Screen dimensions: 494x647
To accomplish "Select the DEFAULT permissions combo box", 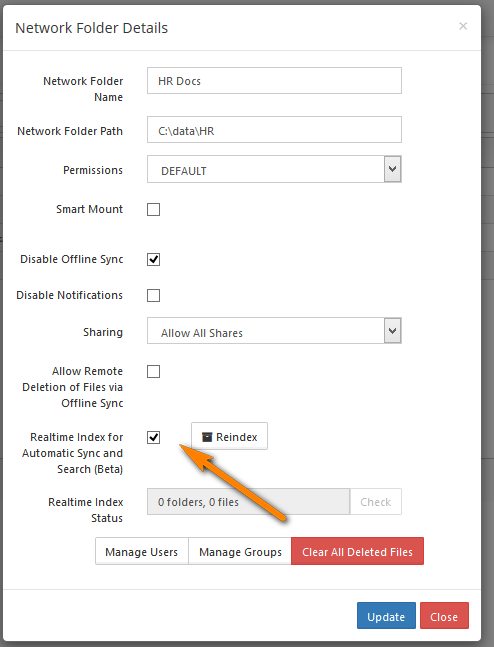I will [x=274, y=169].
